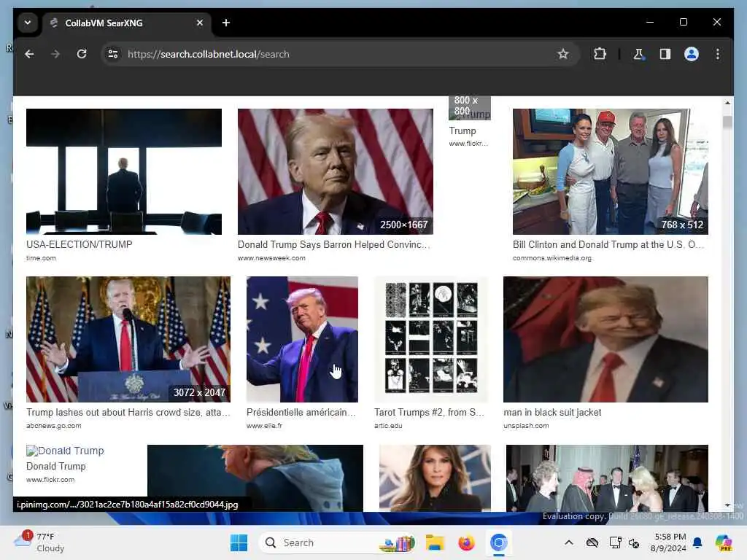
Task: Toggle the browser side panel
Action: click(665, 54)
